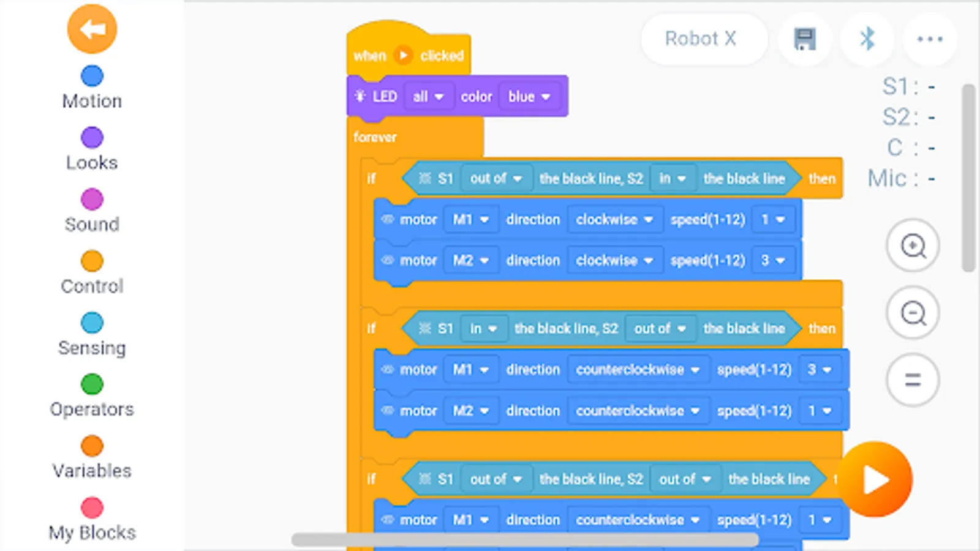The image size is (980, 551).
Task: Open S2 'out of' dropdown in second if block
Action: (660, 329)
